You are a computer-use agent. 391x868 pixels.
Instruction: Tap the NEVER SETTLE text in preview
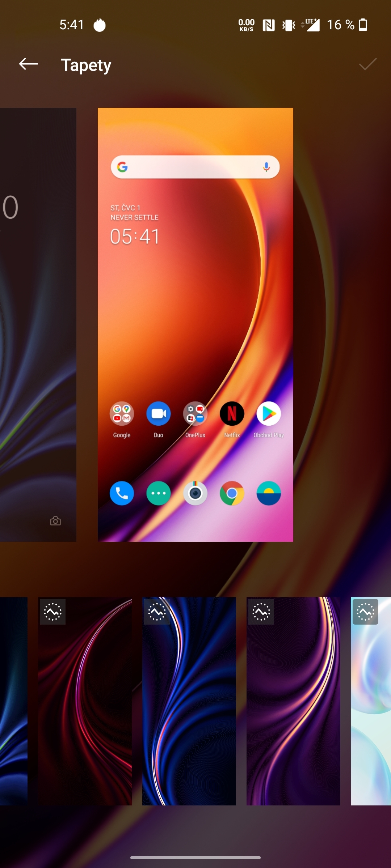point(134,217)
